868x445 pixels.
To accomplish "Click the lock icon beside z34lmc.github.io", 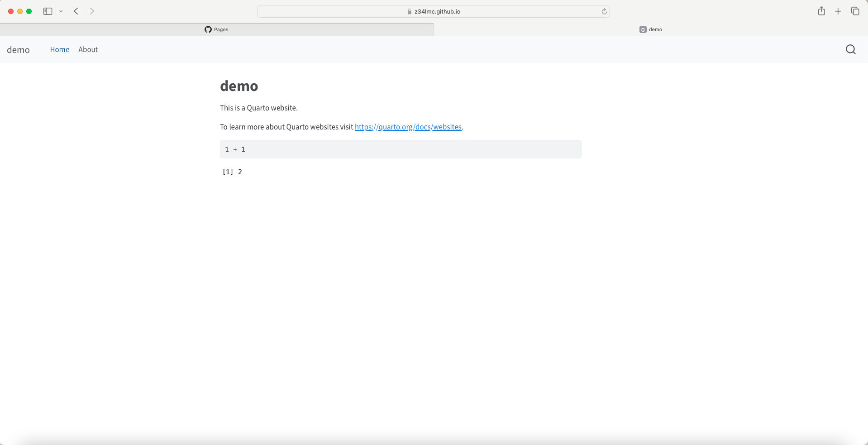I will pyautogui.click(x=410, y=12).
